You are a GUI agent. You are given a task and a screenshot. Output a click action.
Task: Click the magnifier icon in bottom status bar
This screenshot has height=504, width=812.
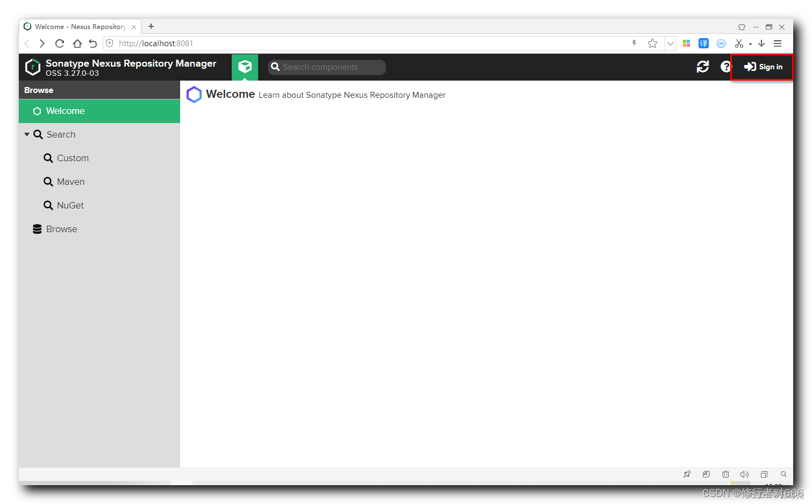[783, 474]
